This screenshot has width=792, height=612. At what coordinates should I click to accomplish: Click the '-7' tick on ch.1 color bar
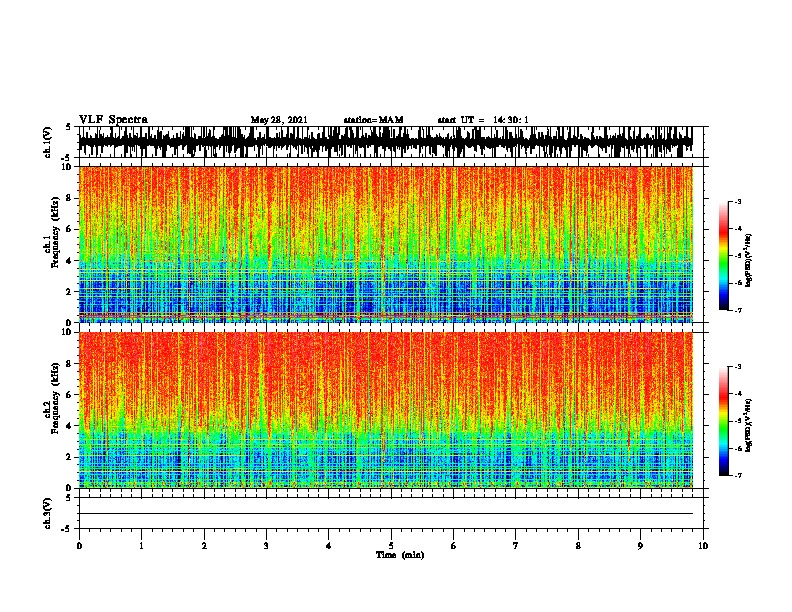click(737, 310)
